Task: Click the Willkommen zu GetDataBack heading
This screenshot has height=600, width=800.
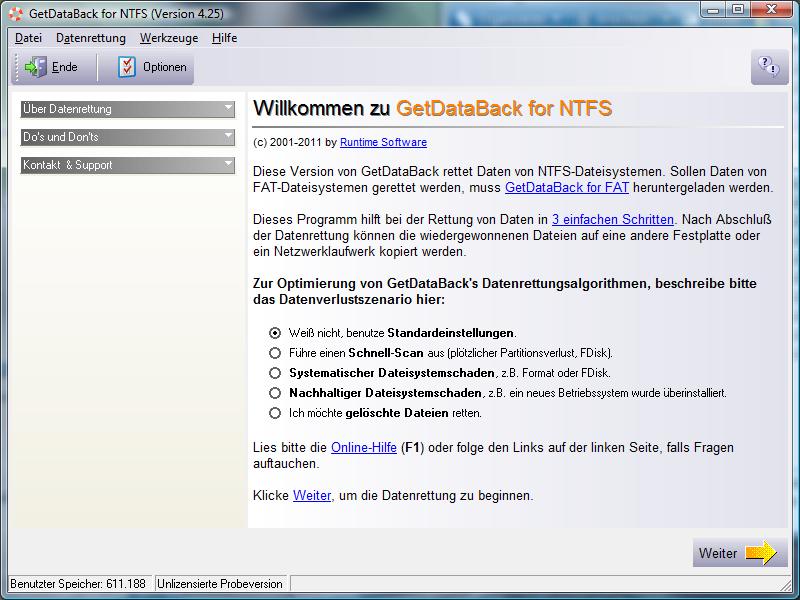Action: click(x=433, y=108)
